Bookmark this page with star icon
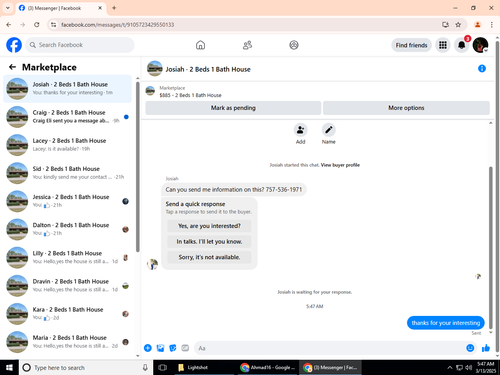500x375 pixels. [458, 25]
